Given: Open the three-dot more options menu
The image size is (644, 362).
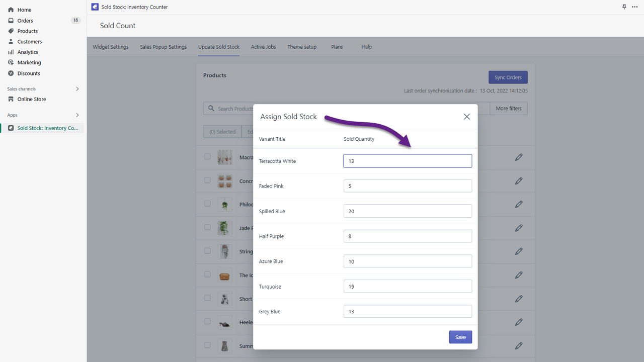Looking at the screenshot, I should point(634,7).
